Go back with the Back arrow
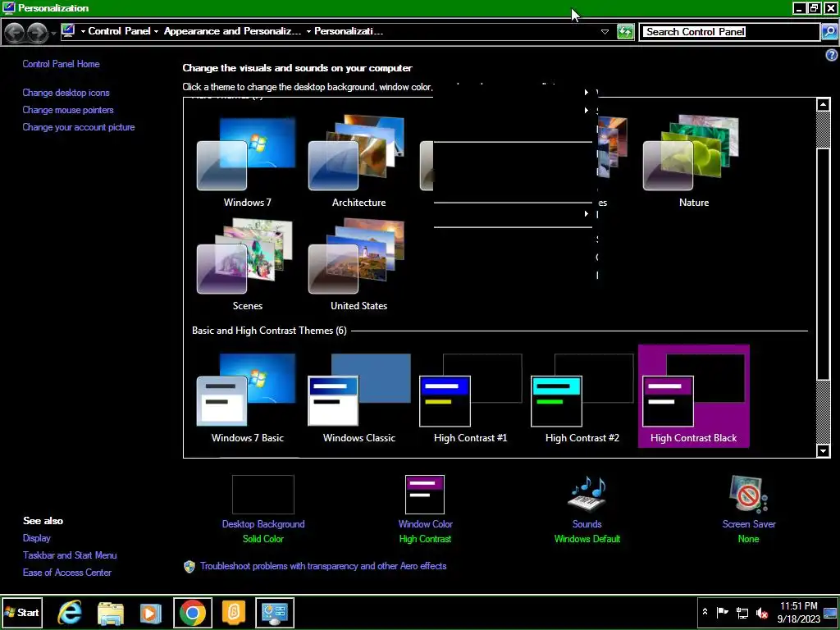Screen dimensions: 840x630 pos(14,33)
